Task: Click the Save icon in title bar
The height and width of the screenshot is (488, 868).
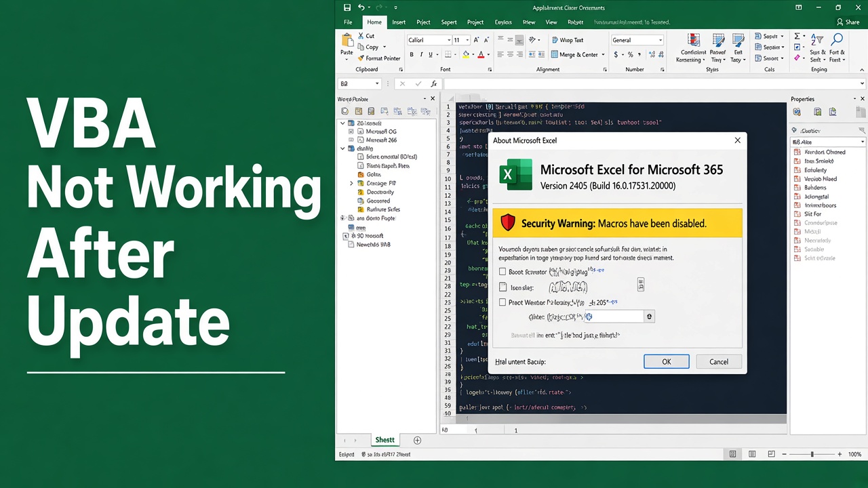Action: click(347, 7)
